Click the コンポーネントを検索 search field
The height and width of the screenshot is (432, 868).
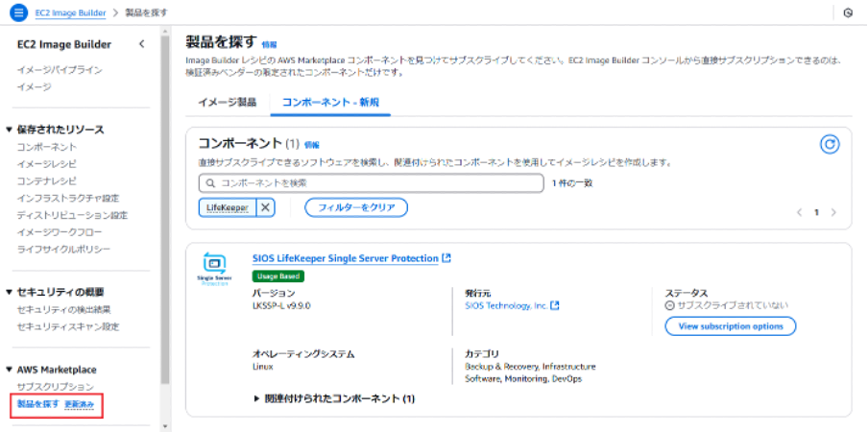(371, 182)
